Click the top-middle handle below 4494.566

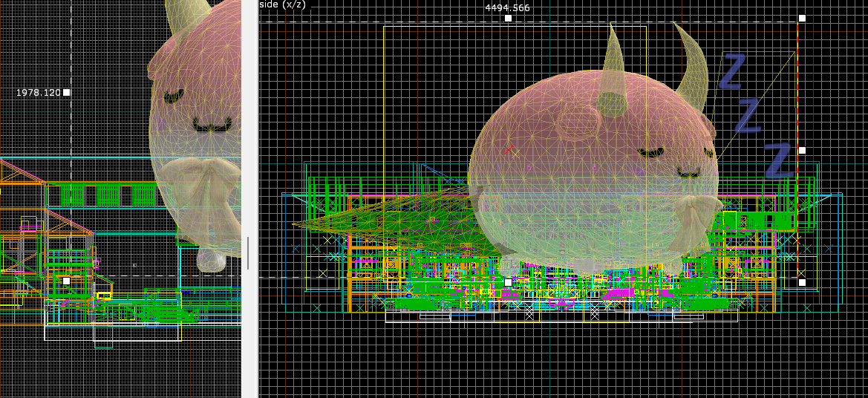click(508, 18)
